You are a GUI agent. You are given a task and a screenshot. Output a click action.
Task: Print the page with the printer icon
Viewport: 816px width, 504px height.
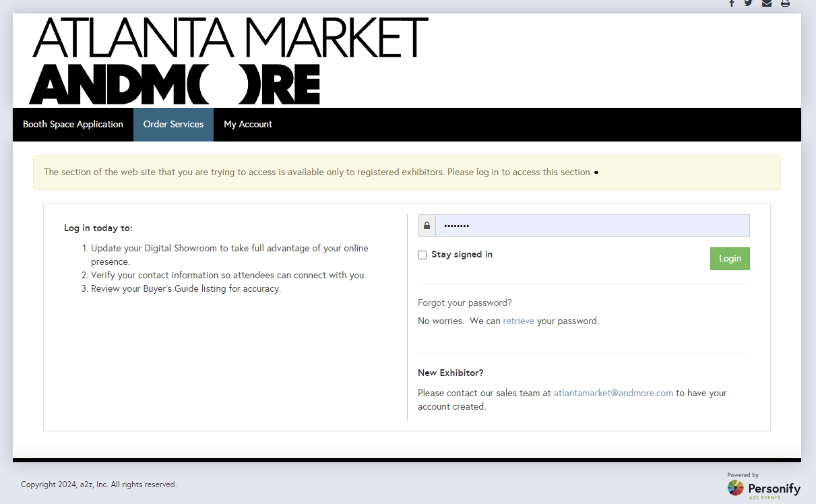tap(785, 3)
